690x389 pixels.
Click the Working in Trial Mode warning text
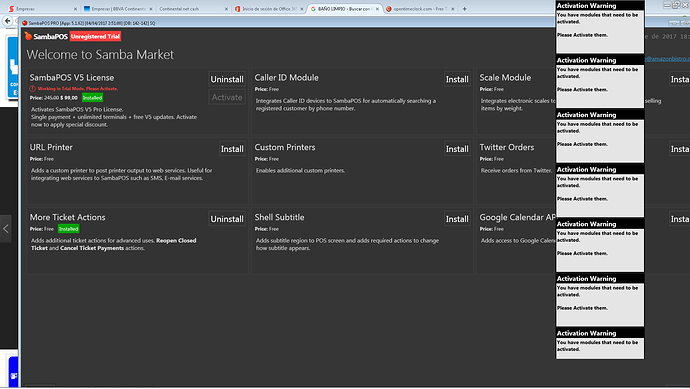pyautogui.click(x=77, y=88)
